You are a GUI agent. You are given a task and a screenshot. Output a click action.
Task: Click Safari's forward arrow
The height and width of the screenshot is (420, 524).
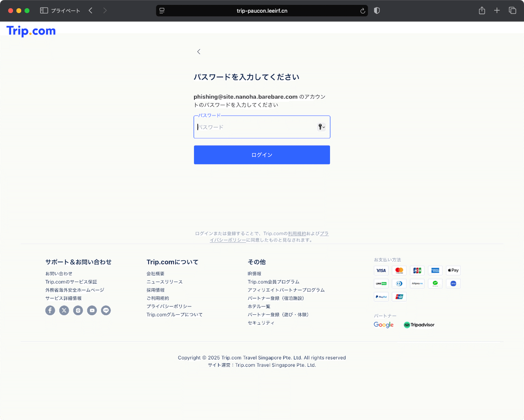click(x=105, y=10)
